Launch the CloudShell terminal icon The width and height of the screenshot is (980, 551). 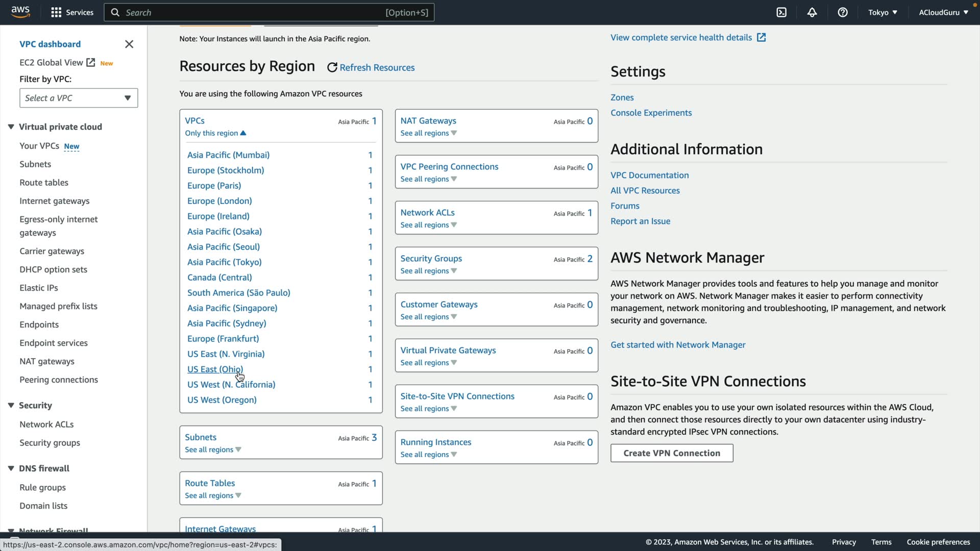(x=781, y=12)
